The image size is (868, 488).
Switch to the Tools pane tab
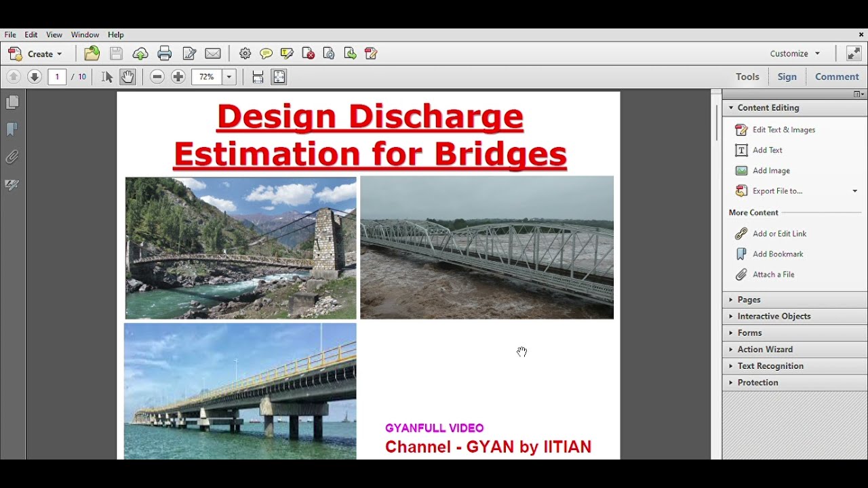747,77
